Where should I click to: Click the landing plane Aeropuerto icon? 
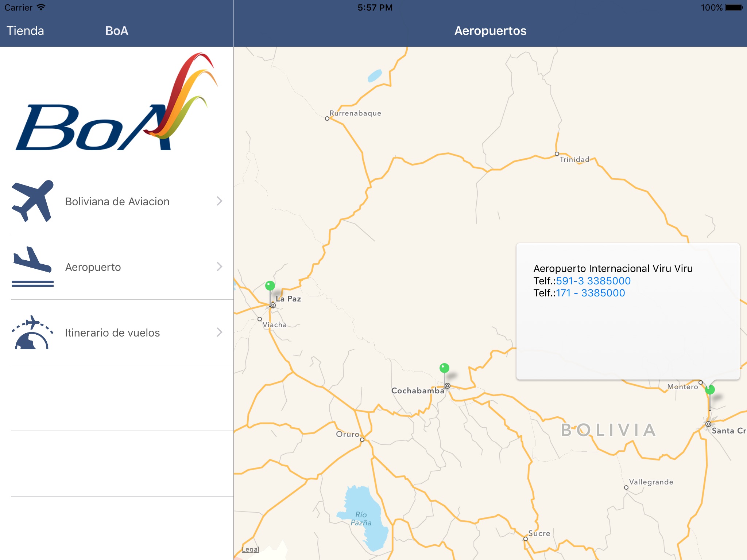tap(32, 267)
